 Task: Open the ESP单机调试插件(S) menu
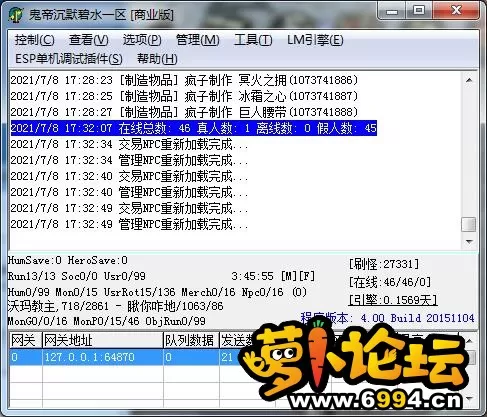click(x=69, y=59)
